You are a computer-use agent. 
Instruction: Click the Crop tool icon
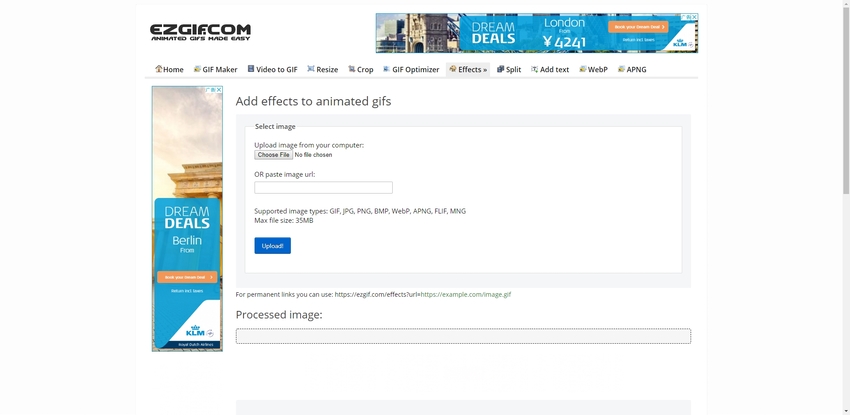pyautogui.click(x=352, y=69)
